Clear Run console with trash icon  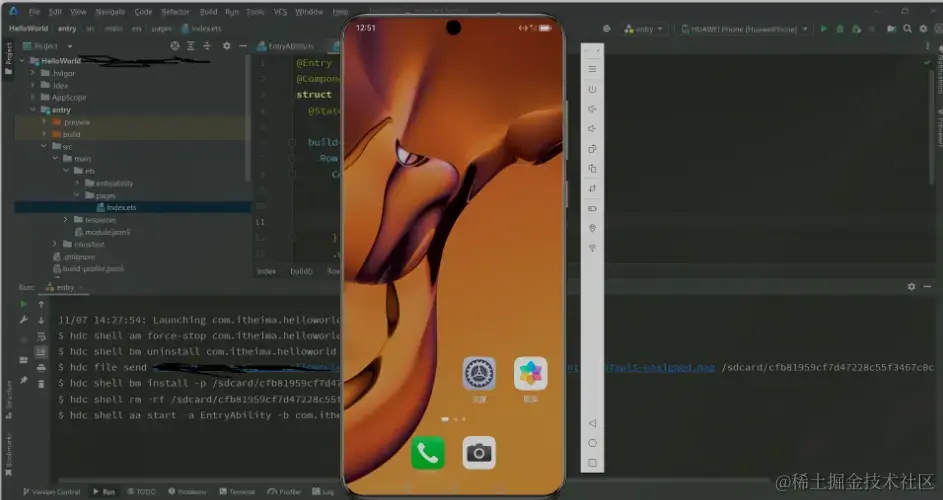(x=41, y=383)
